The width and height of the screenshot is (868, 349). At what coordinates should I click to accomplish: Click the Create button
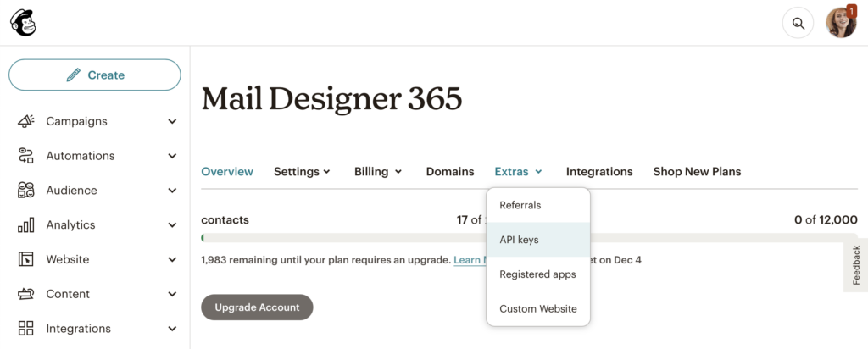pyautogui.click(x=95, y=75)
